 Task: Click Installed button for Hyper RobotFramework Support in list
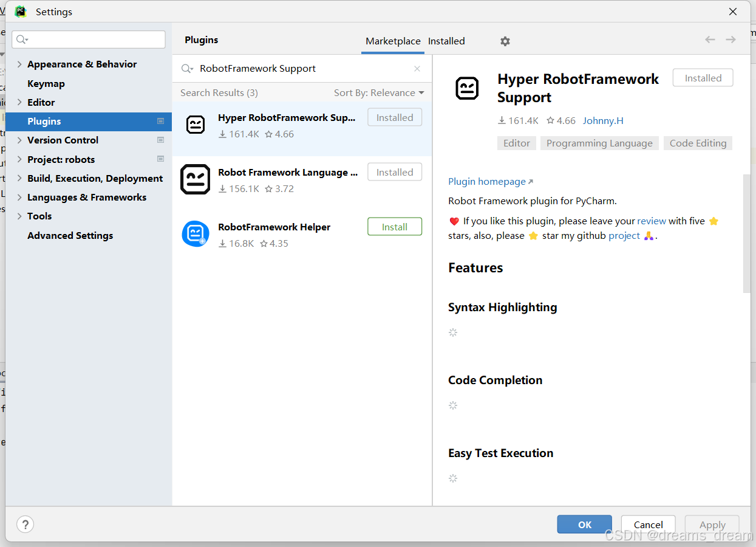395,117
